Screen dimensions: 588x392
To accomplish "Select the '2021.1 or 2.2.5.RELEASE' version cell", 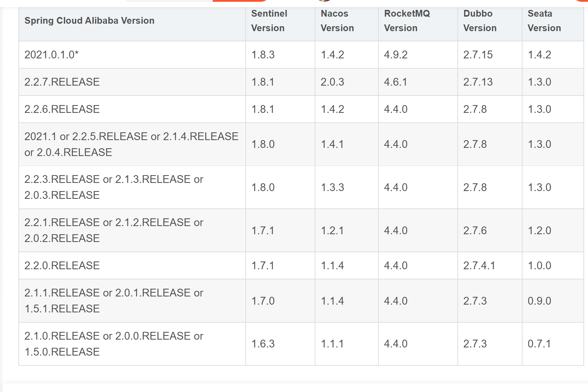I will (x=132, y=144).
